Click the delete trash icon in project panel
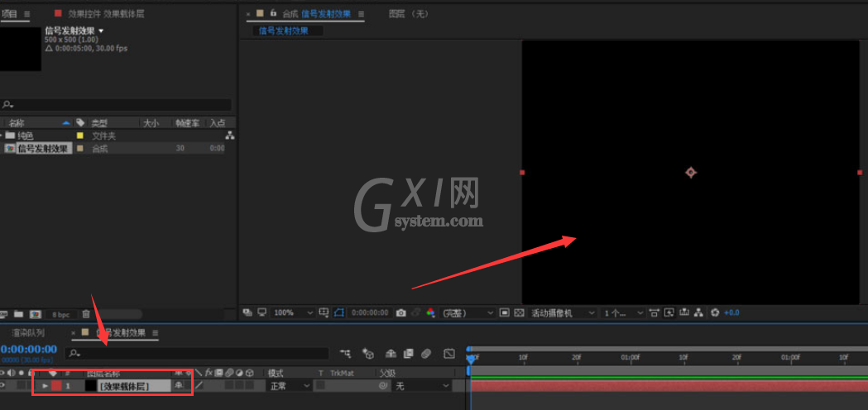 (x=86, y=314)
